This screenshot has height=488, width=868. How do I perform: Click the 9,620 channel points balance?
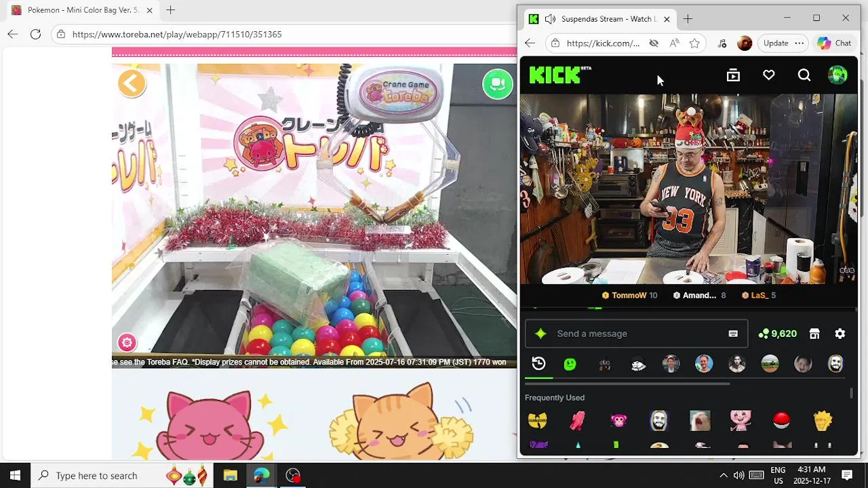coord(777,333)
